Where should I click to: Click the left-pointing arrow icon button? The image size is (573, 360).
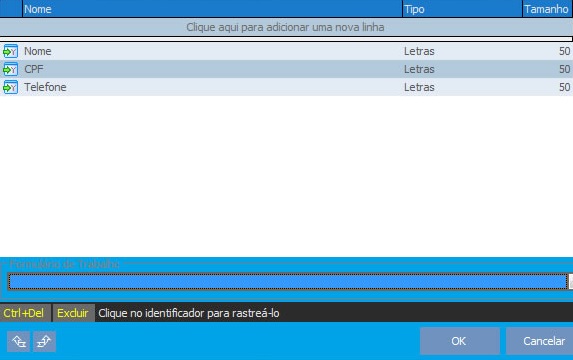click(19, 342)
